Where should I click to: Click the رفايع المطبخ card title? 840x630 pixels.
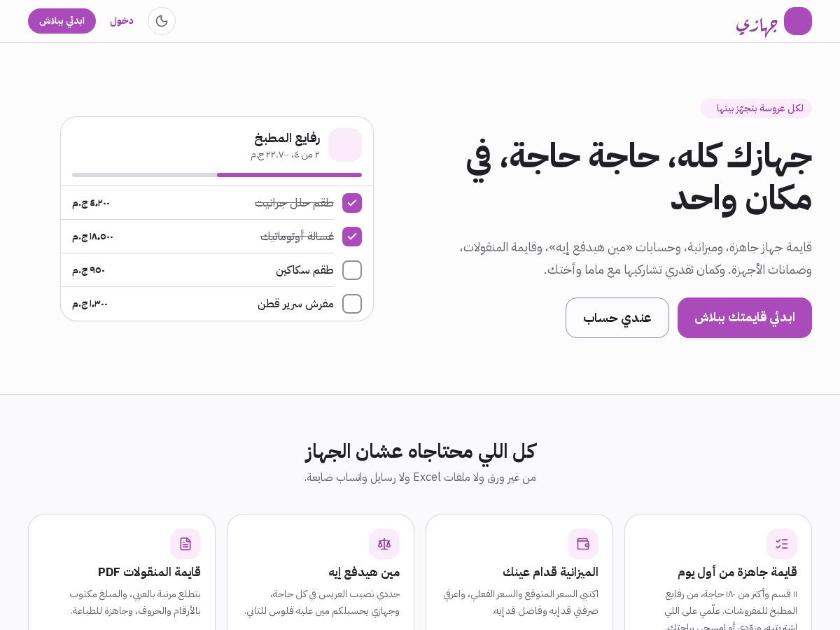click(287, 138)
